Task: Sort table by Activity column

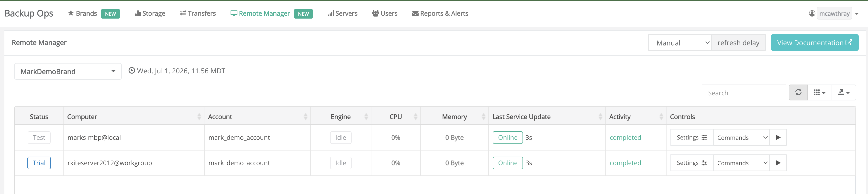Action: click(635, 117)
